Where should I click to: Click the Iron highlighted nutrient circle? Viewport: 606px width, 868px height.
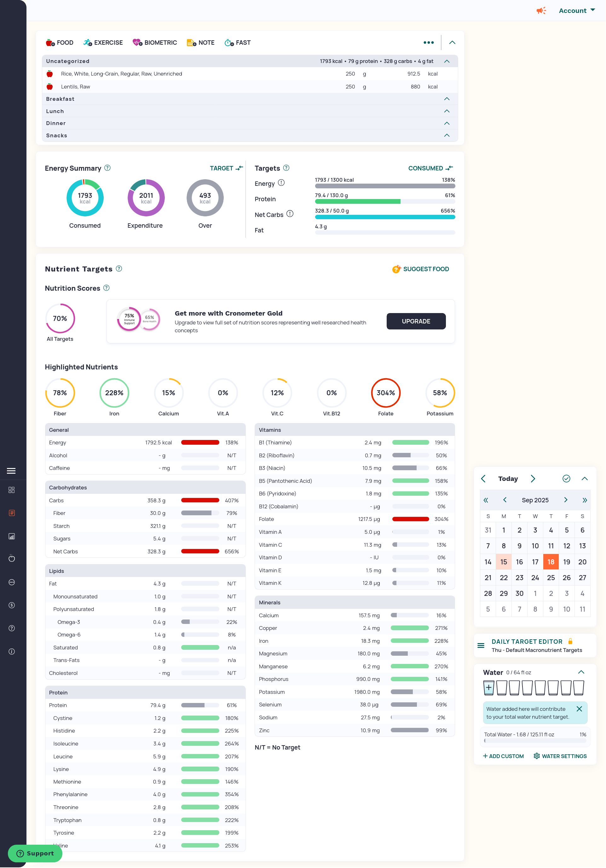click(x=114, y=393)
